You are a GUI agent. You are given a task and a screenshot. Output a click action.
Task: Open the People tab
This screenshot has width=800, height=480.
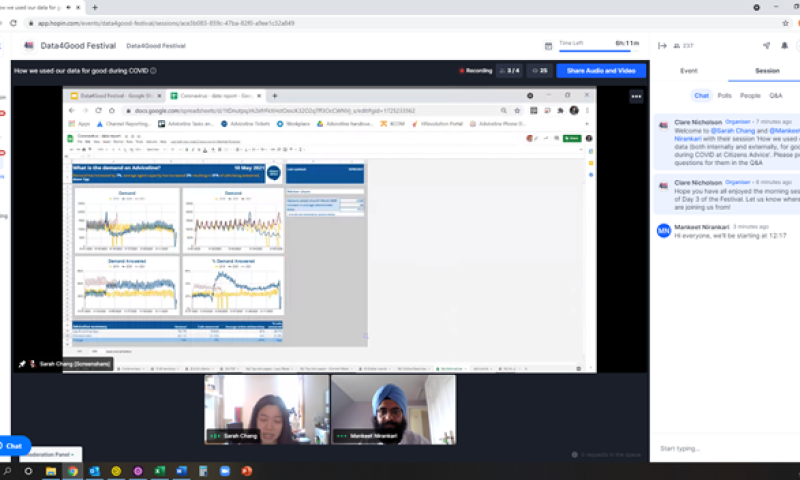point(749,96)
